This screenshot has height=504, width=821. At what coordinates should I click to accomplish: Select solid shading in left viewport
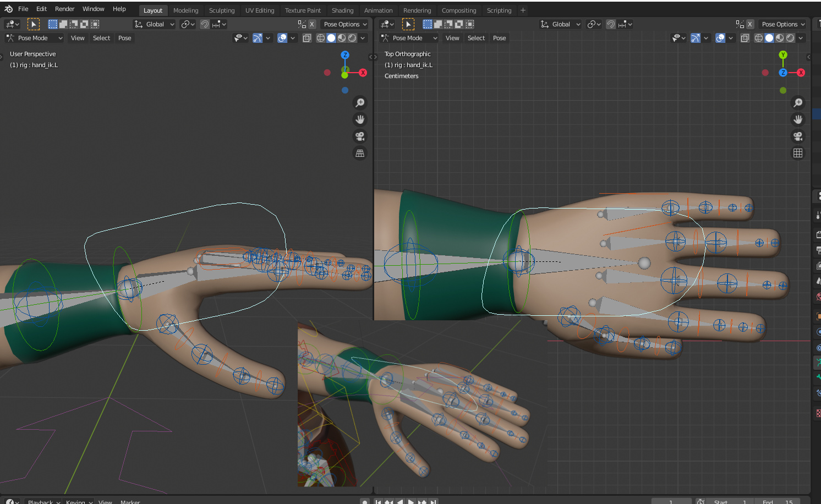tap(331, 38)
